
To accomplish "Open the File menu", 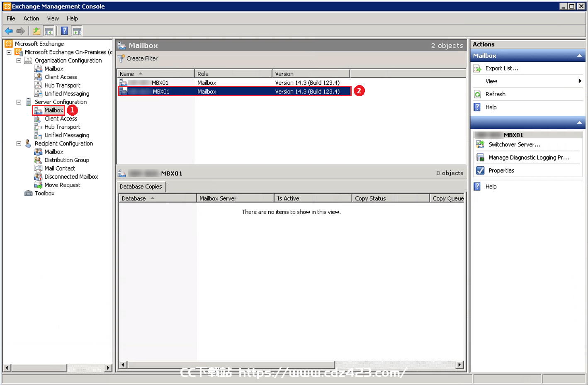I will point(11,18).
